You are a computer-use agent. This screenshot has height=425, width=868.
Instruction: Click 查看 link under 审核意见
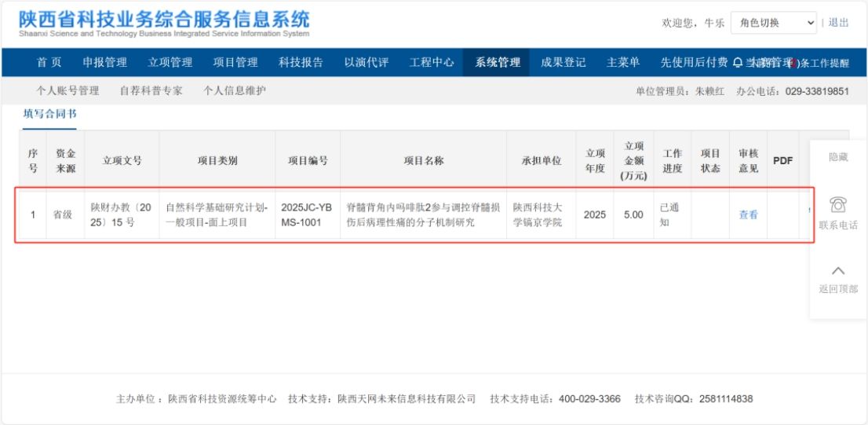pyautogui.click(x=748, y=214)
